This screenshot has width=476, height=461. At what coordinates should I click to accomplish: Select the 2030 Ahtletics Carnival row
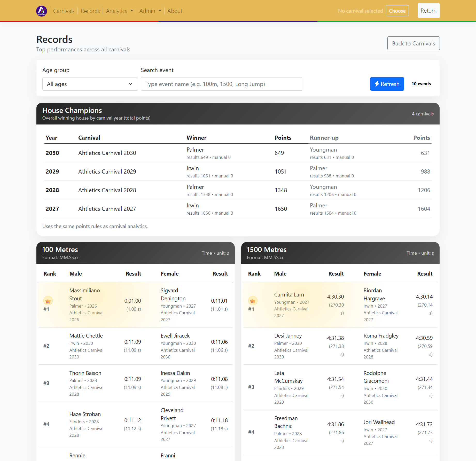107,153
